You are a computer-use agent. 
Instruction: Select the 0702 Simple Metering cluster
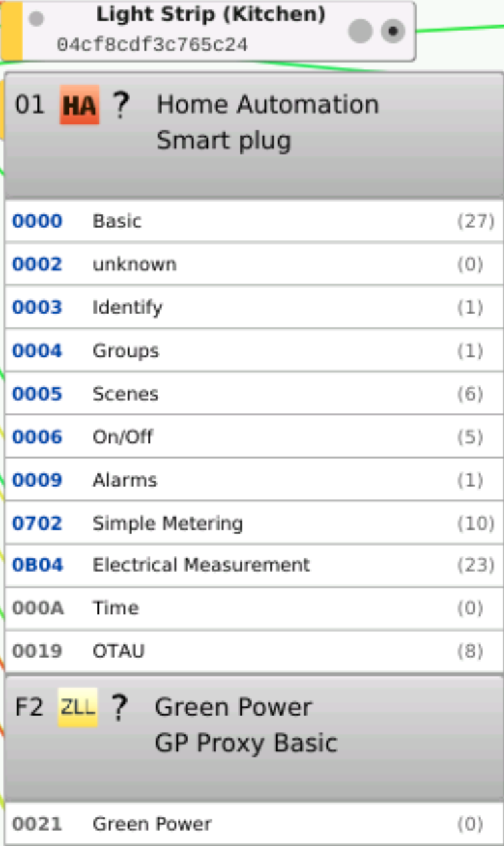[x=254, y=523]
